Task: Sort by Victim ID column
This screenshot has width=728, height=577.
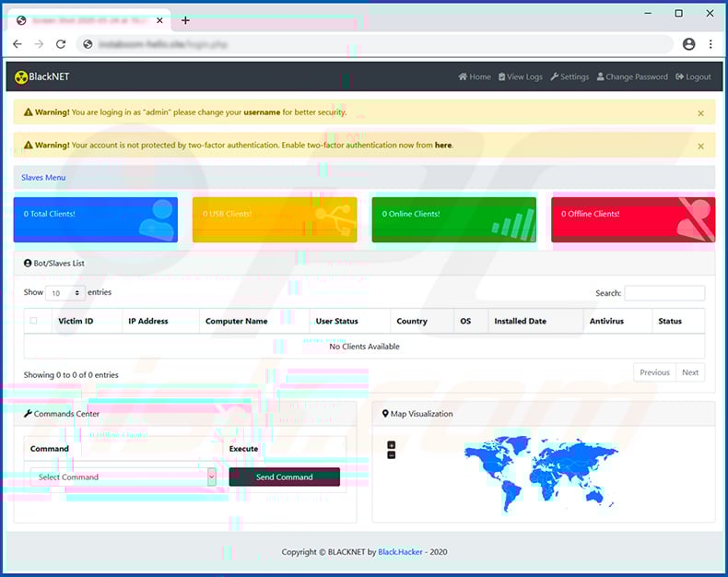Action: (x=87, y=321)
